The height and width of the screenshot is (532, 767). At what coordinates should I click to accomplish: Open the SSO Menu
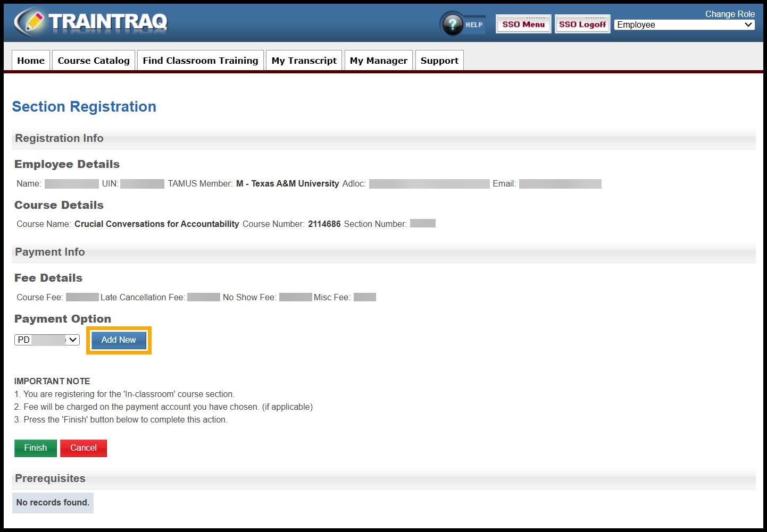pyautogui.click(x=523, y=23)
